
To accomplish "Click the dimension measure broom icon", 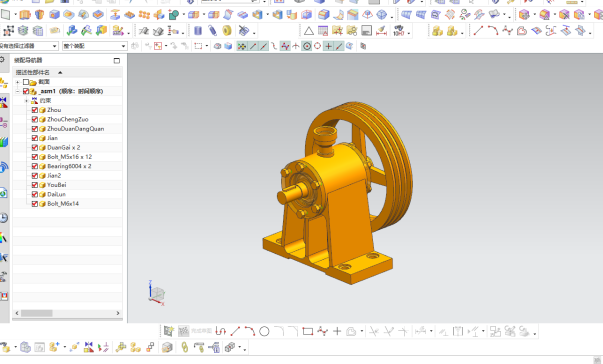I will 381,31.
